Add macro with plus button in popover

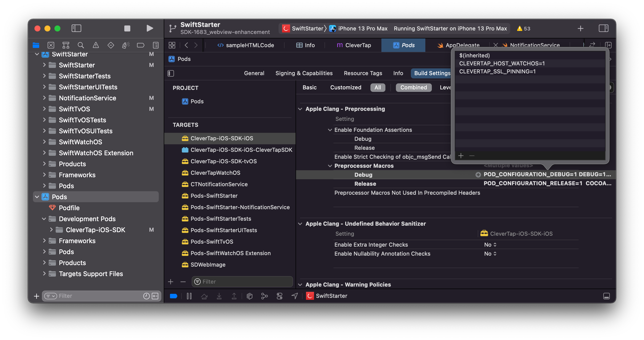[461, 156]
